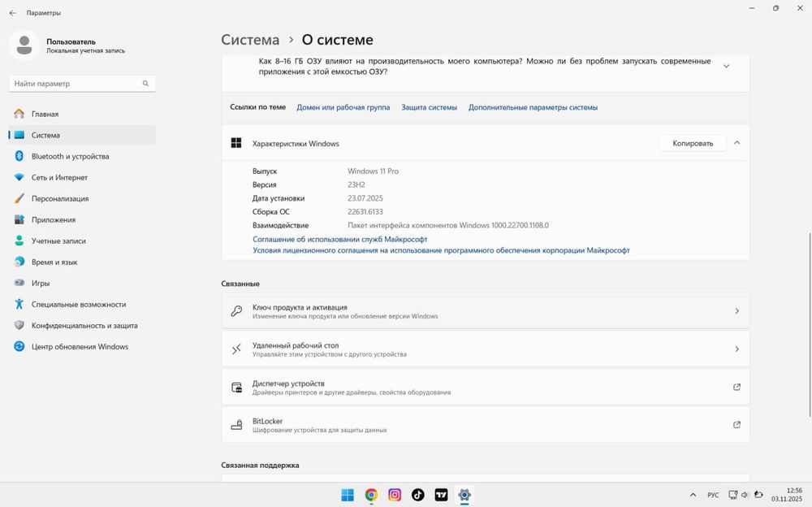
Task: Open Дополнительные параметры системы link
Action: coord(533,107)
